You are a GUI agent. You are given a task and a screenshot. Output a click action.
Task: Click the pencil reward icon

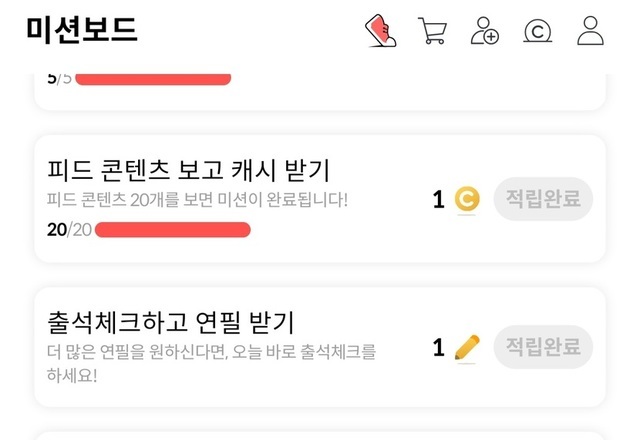click(x=467, y=347)
